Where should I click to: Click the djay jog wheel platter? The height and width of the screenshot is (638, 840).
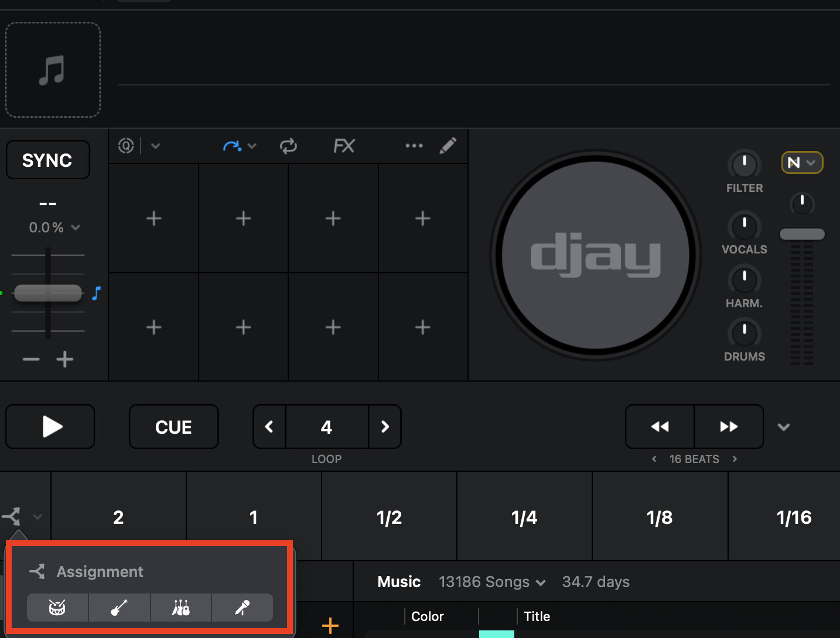click(595, 255)
